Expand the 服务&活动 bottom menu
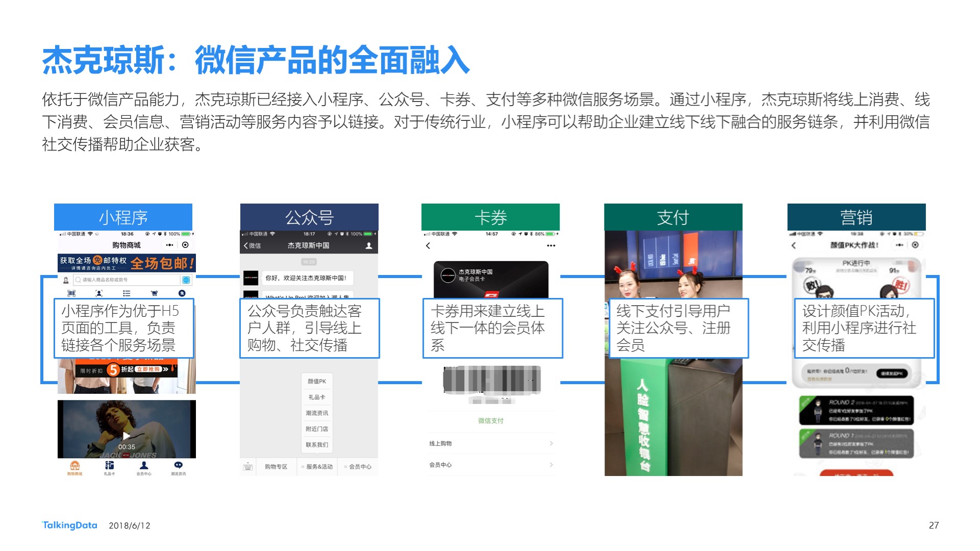Screen dimensions: 980x551 click(x=317, y=466)
